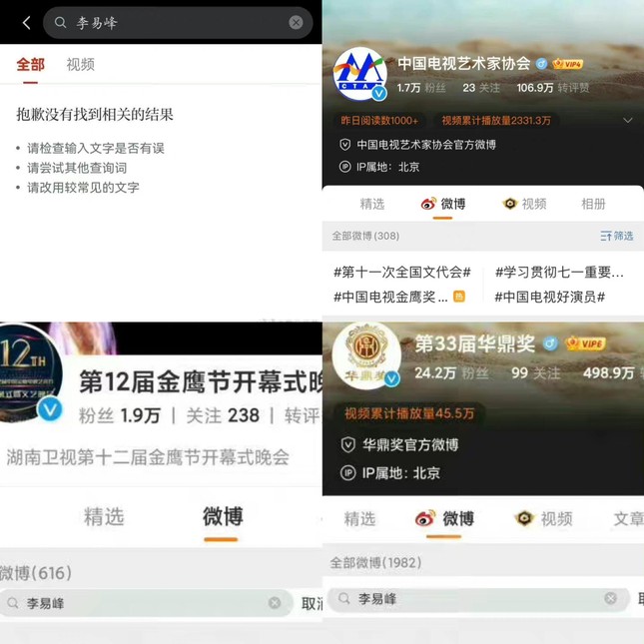644x644 pixels.
Task: Clear the 李易峰 query in top search bar
Action: (x=296, y=23)
